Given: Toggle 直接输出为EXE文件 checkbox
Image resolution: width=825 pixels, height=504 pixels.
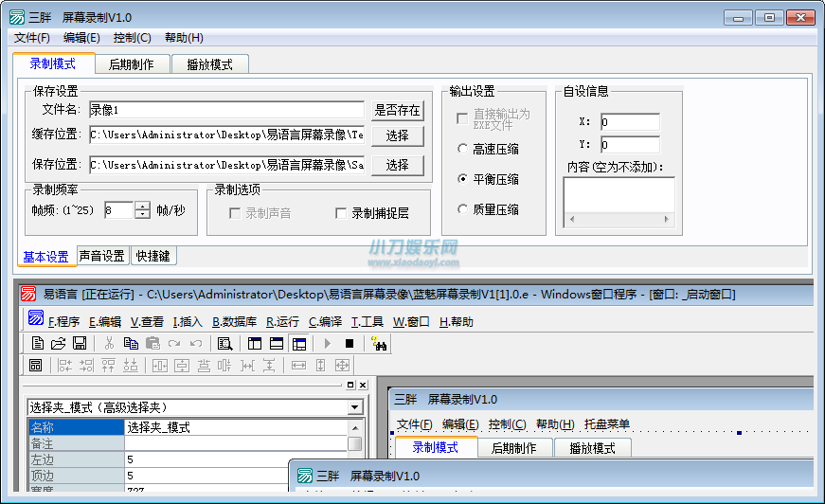Looking at the screenshot, I should click(x=462, y=119).
